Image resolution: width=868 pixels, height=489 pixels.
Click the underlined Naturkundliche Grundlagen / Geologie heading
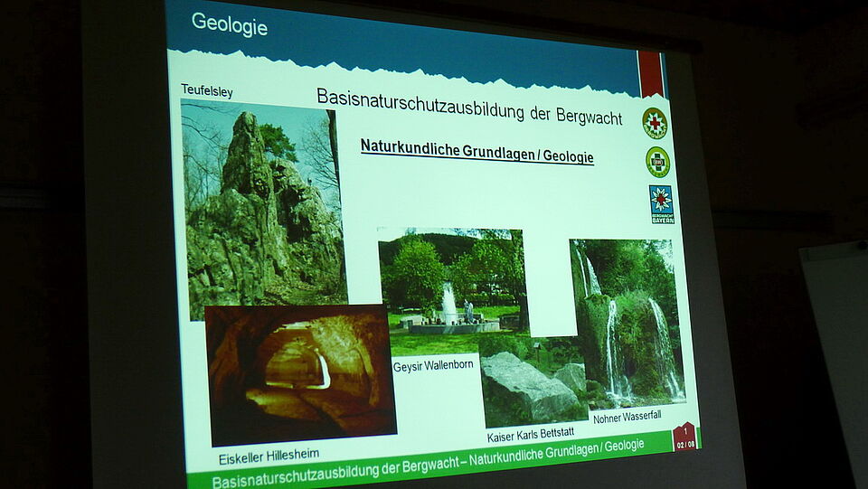(476, 151)
